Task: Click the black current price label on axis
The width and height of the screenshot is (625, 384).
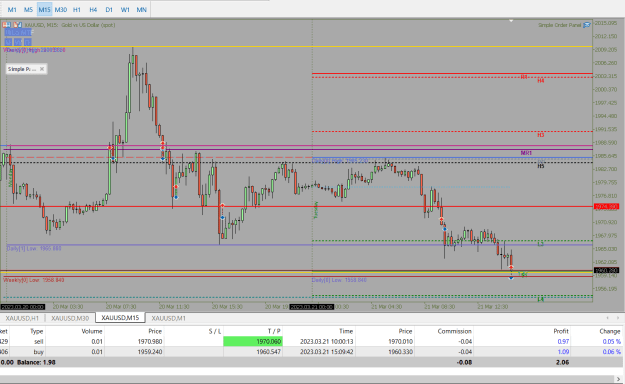Action: tap(606, 270)
